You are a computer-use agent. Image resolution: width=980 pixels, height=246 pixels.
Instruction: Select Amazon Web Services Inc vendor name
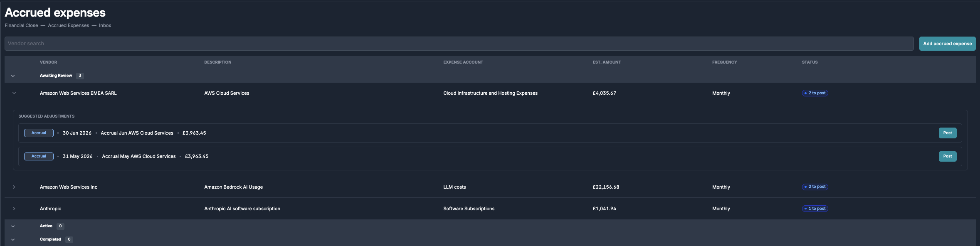69,187
